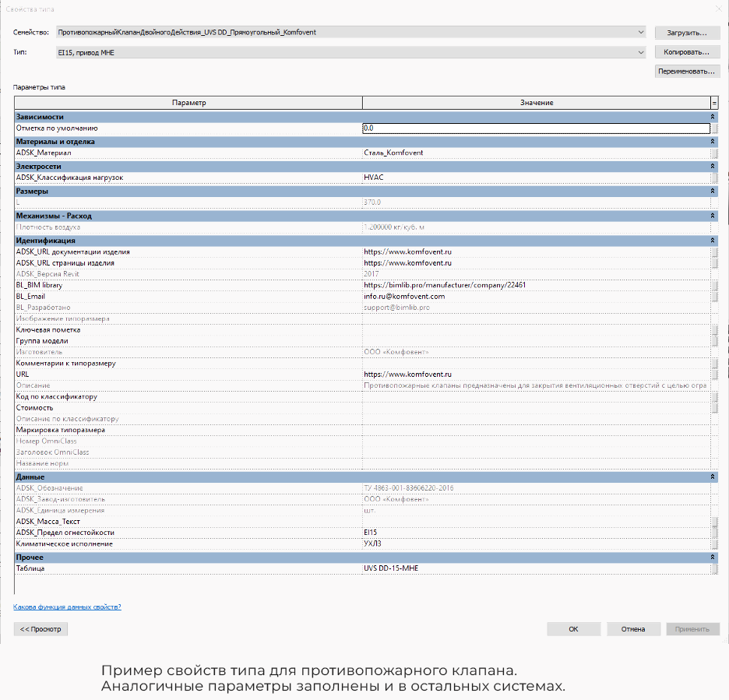The height and width of the screenshot is (700, 729).
Task: Collapse the Данные section
Action: [713, 477]
